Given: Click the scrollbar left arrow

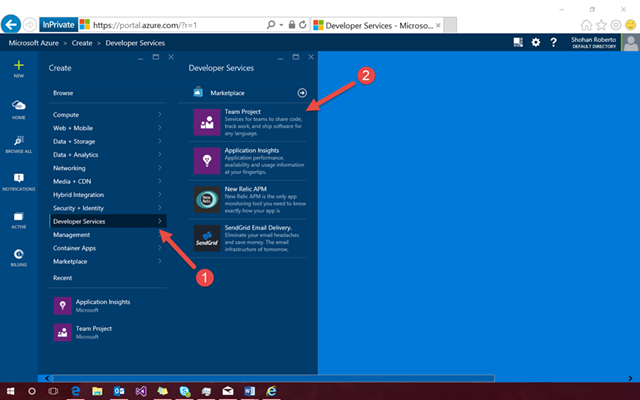Looking at the screenshot, I should [47, 378].
